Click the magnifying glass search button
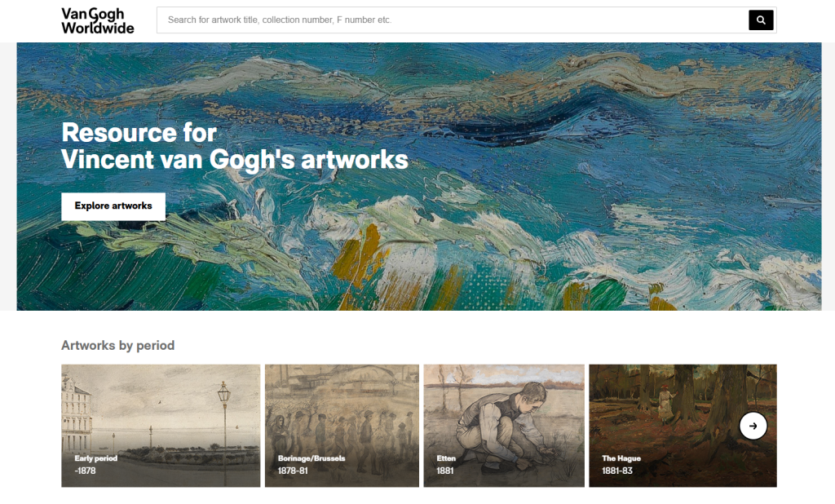This screenshot has width=835, height=504. pos(761,20)
